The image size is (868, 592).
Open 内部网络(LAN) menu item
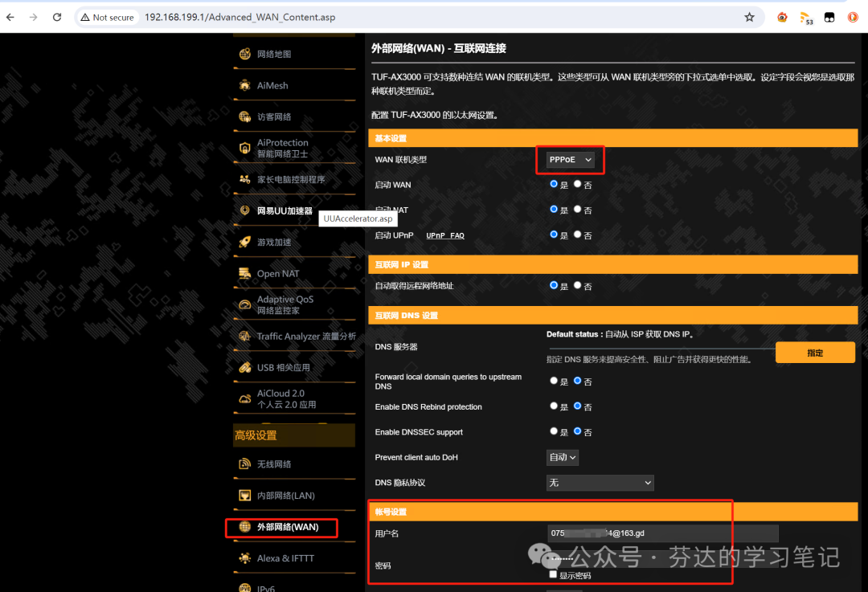coord(285,496)
